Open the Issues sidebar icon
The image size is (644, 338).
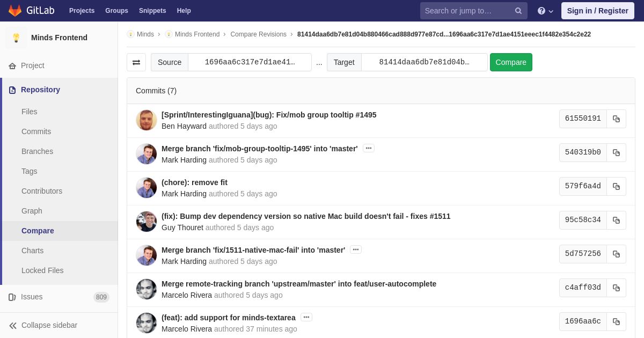[12, 297]
